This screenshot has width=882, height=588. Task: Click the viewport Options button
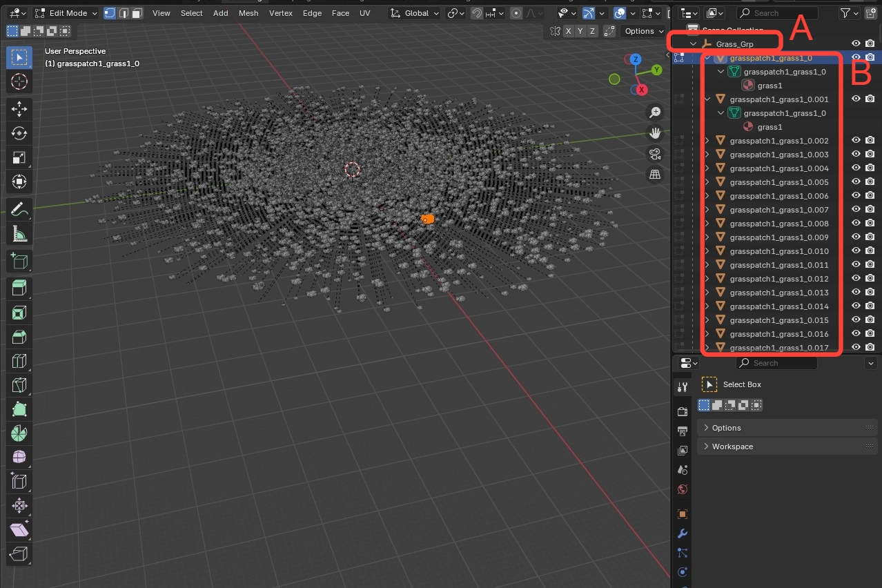tap(643, 31)
